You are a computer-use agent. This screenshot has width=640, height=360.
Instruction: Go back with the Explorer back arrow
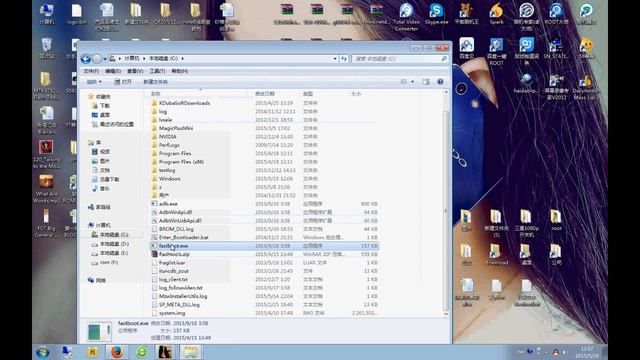[86, 59]
